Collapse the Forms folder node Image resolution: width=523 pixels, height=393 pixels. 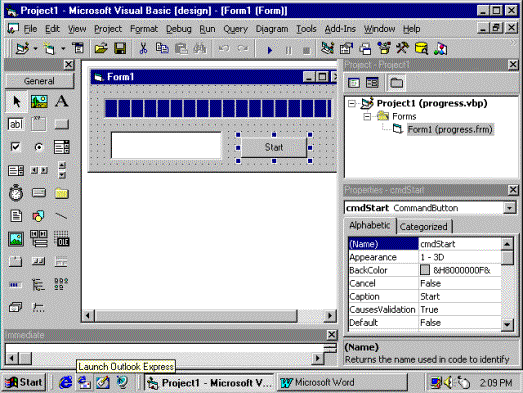[x=367, y=116]
